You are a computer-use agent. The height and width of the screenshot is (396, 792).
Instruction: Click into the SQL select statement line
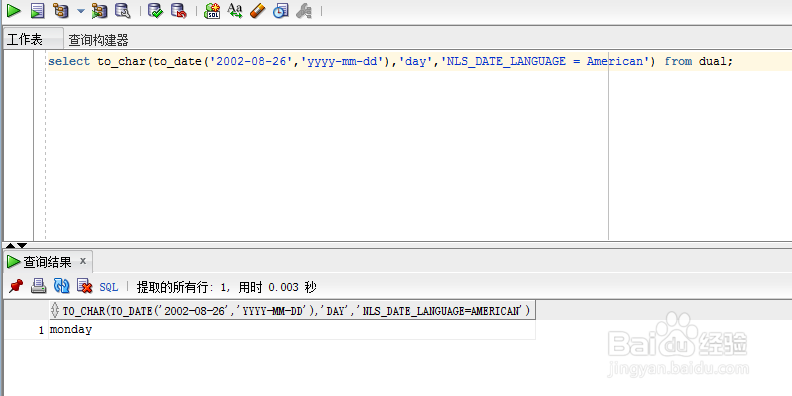[390, 62]
